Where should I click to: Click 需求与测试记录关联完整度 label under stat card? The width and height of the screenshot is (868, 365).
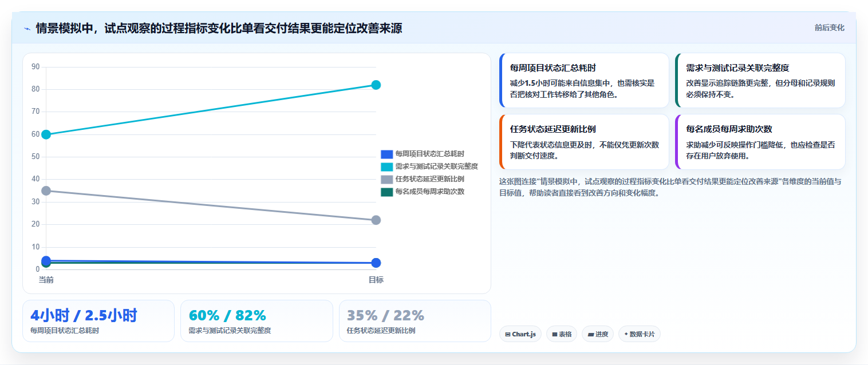[230, 331]
